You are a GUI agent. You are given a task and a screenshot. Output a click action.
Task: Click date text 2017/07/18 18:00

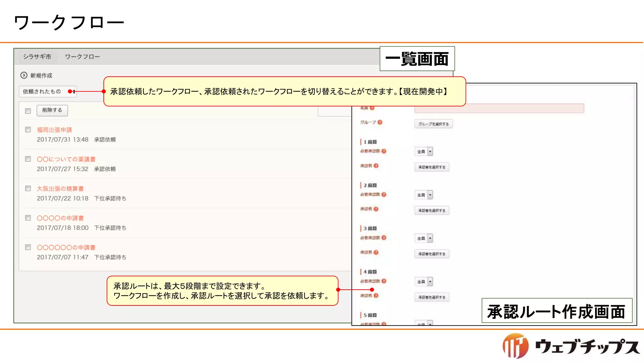(63, 228)
